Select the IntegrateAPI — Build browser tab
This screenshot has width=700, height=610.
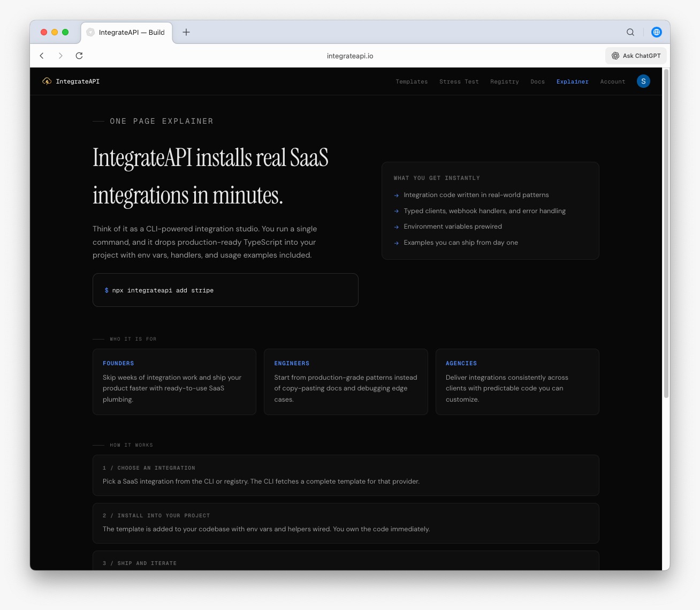tap(127, 33)
